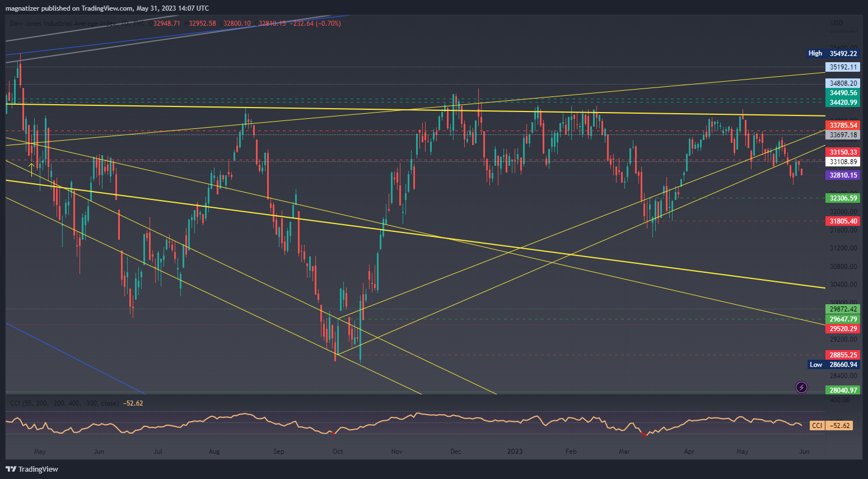The image size is (868, 479).
Task: Click the TradingView logo at bottom left
Action: coord(32,469)
